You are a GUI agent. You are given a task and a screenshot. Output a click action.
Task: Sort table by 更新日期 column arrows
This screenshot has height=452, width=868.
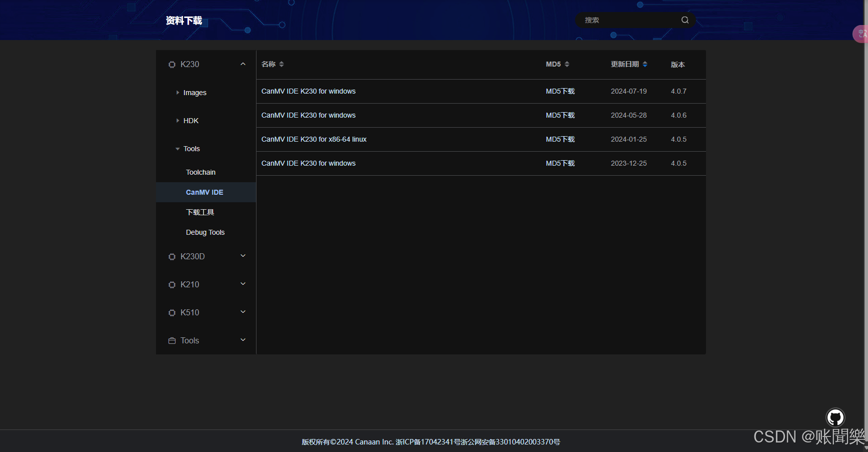[645, 64]
